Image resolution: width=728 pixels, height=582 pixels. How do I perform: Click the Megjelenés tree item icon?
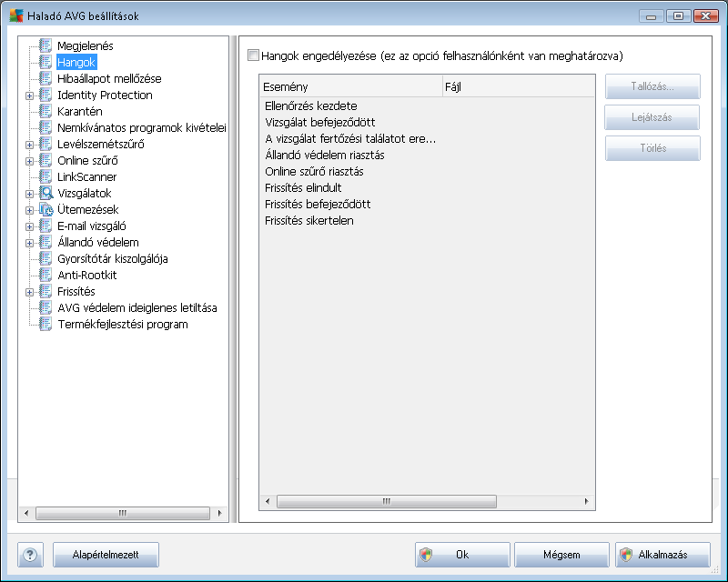coord(45,45)
